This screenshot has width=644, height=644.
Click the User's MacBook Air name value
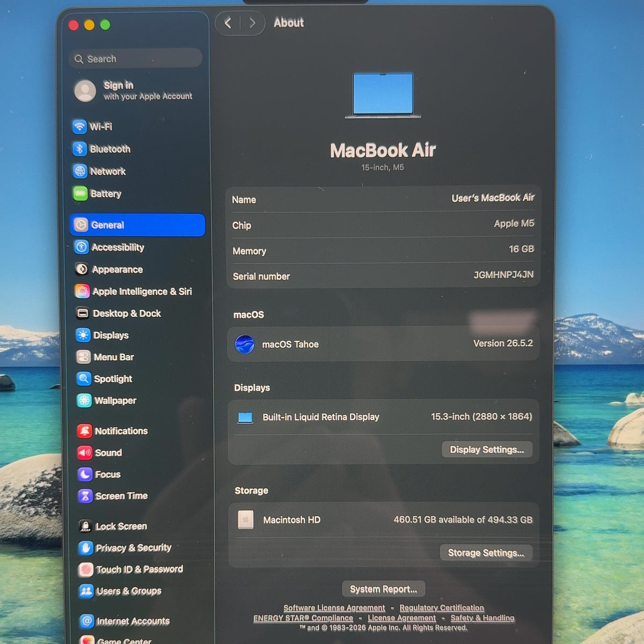(x=493, y=197)
